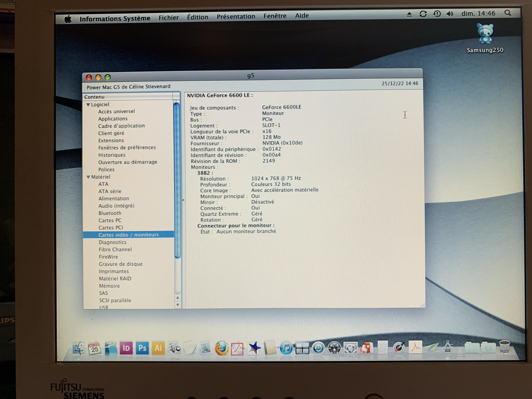
Task: Click the NVIDIA GeForce 6600 LE heading
Action: click(220, 95)
